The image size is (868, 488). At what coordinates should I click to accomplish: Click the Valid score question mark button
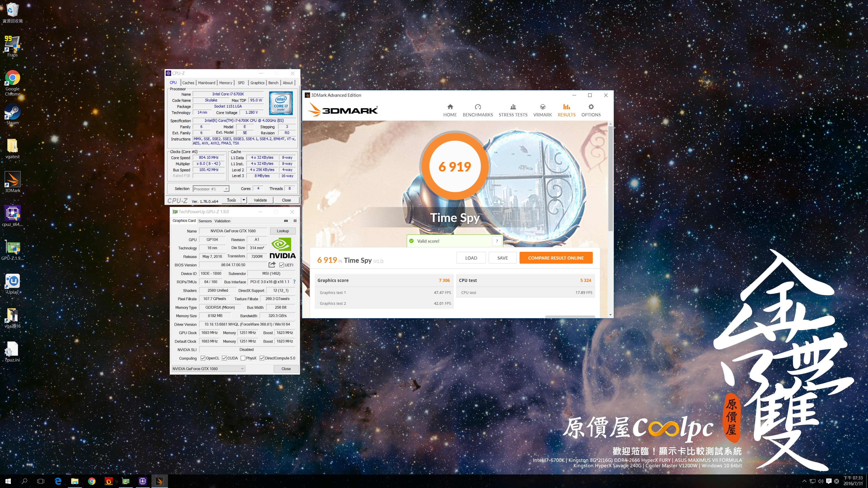coord(497,241)
